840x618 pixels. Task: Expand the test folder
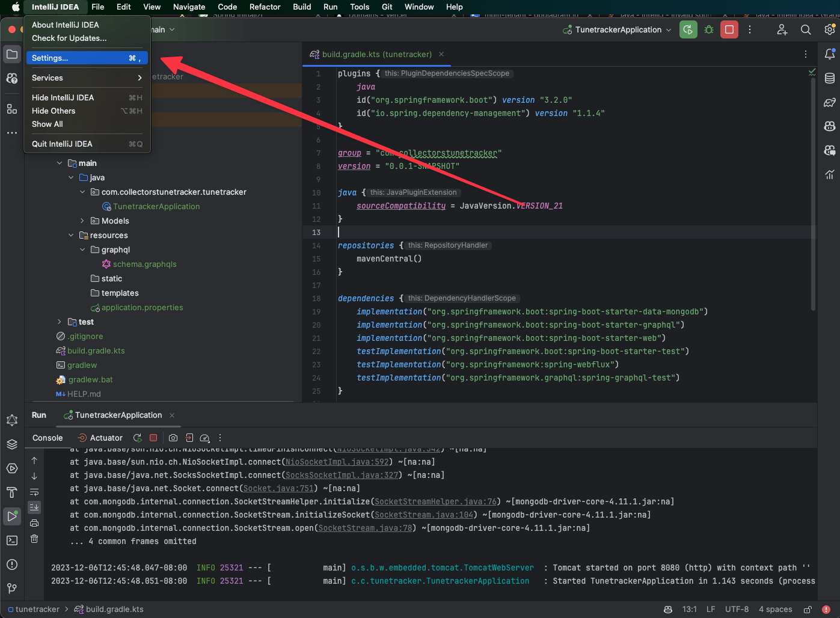(60, 322)
